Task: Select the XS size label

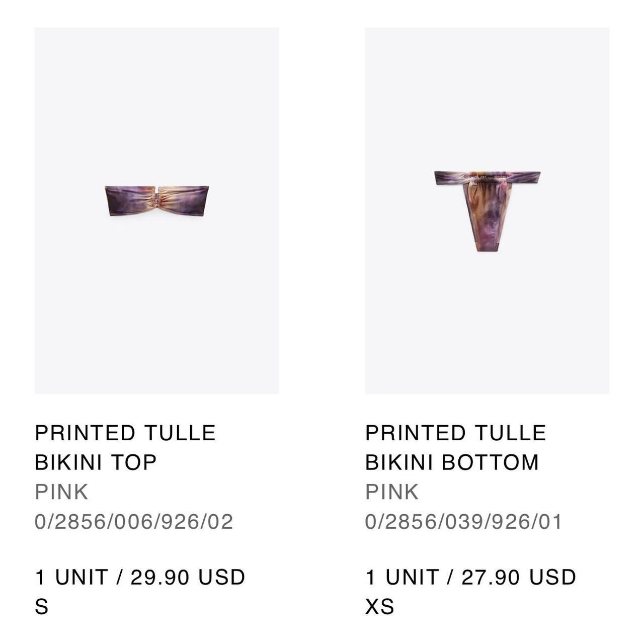Action: (379, 606)
